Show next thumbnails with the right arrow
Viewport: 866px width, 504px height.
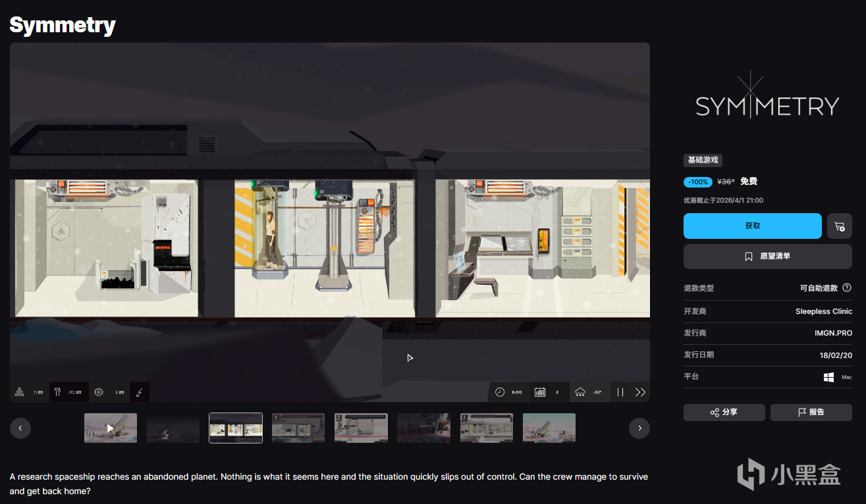(639, 428)
